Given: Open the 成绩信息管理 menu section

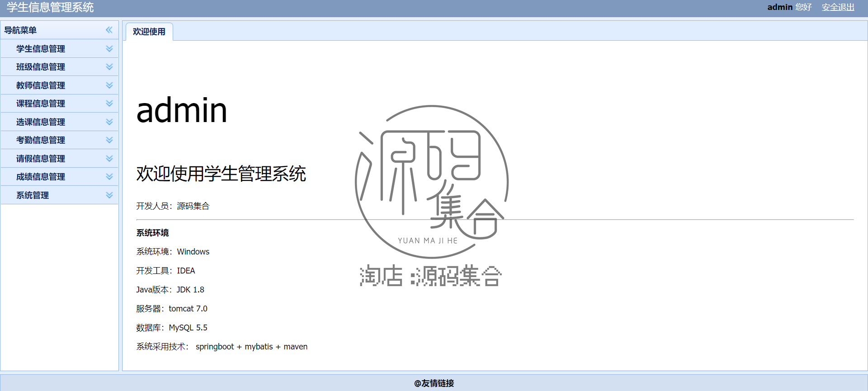Looking at the screenshot, I should tap(60, 176).
